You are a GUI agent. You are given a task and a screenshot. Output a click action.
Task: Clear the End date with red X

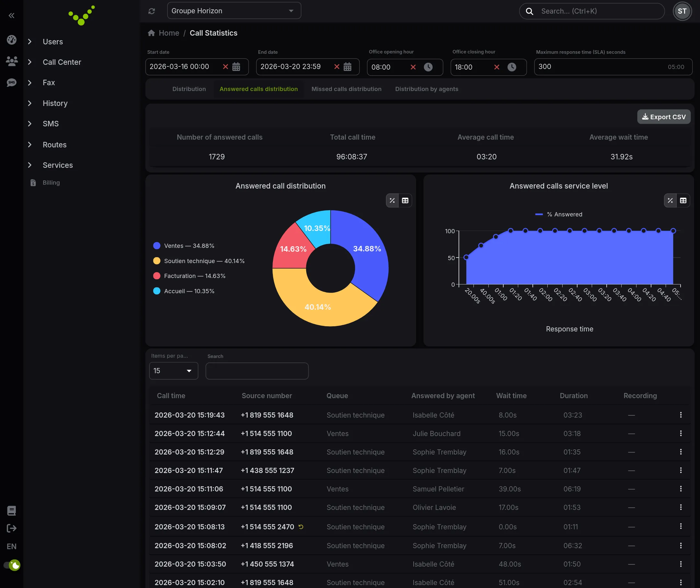click(x=337, y=67)
